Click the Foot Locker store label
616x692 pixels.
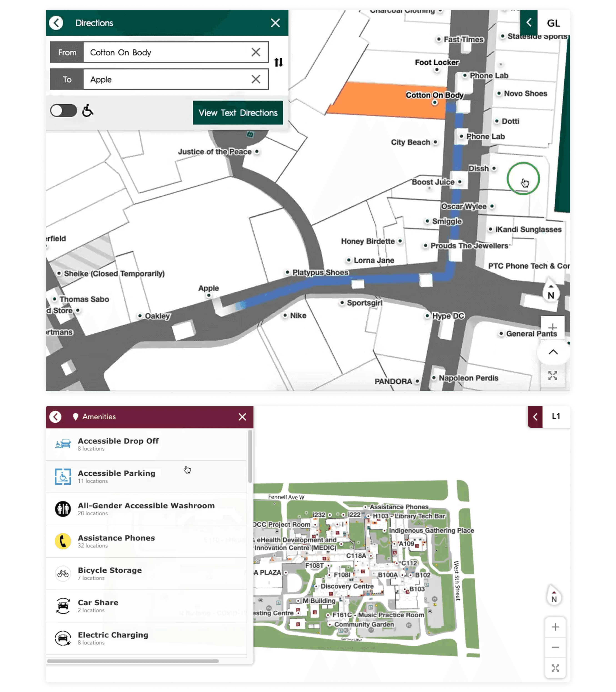click(437, 62)
